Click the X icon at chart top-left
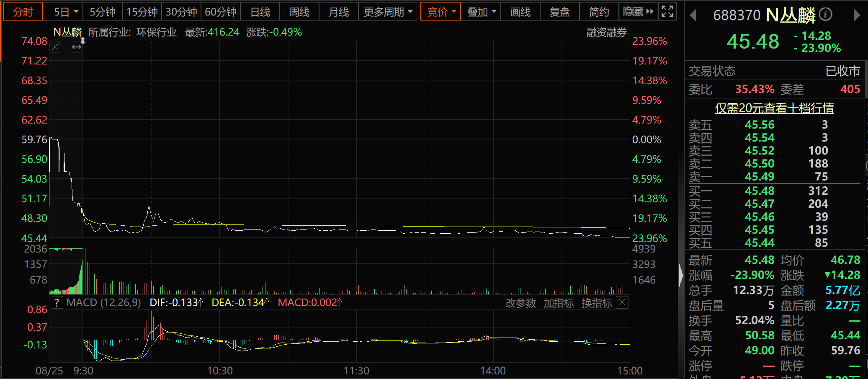Viewport: 868px width, 379px height. (55, 47)
